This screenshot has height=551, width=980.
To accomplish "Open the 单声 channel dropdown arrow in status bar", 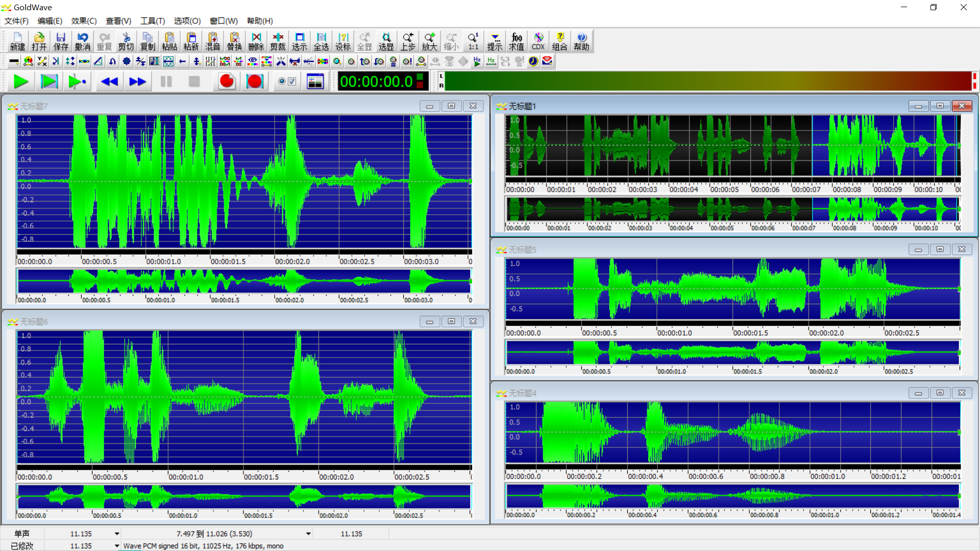I will click(117, 534).
